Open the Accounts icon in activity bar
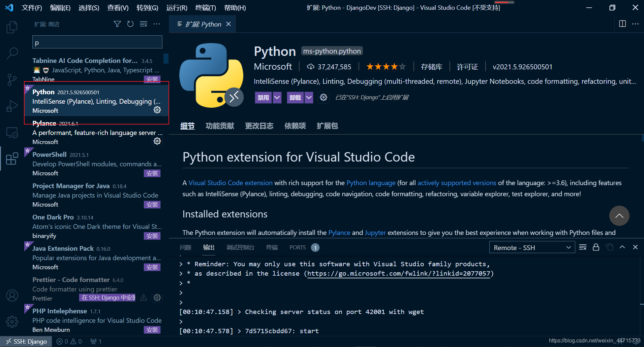The height and width of the screenshot is (347, 644). pos(12,296)
